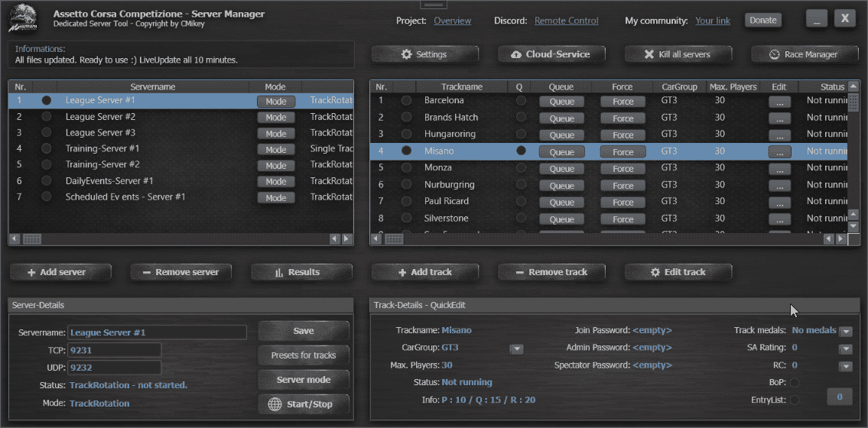
Task: Toggle the Barcelona track radio dot
Action: pos(406,101)
